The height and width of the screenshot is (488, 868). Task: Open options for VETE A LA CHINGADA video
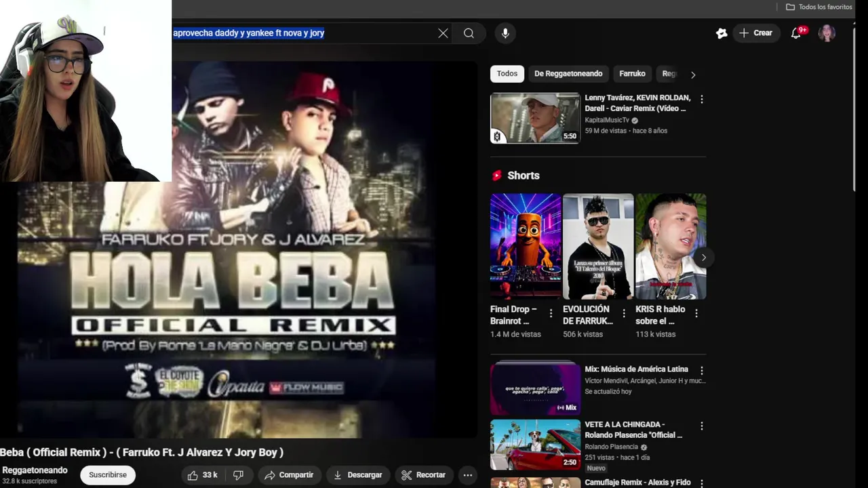coord(701,426)
